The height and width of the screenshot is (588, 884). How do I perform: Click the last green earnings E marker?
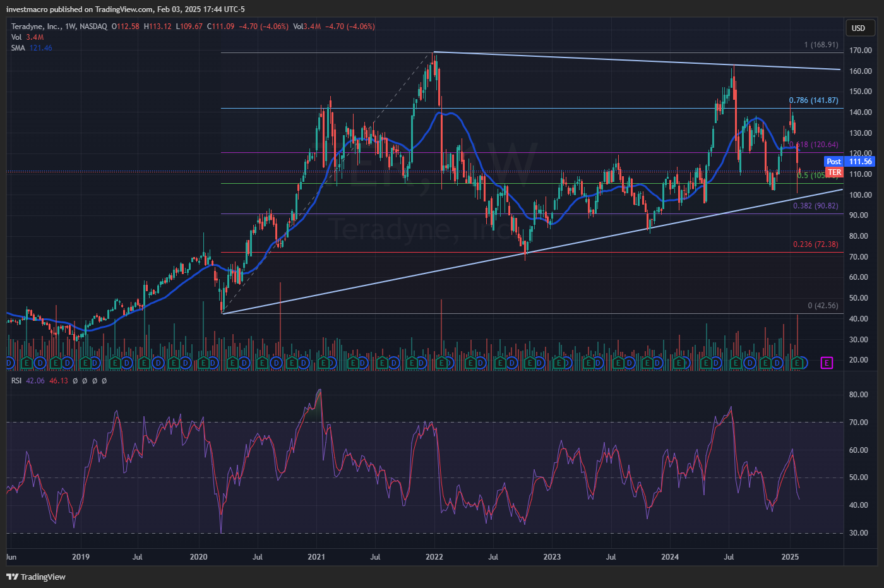point(798,363)
